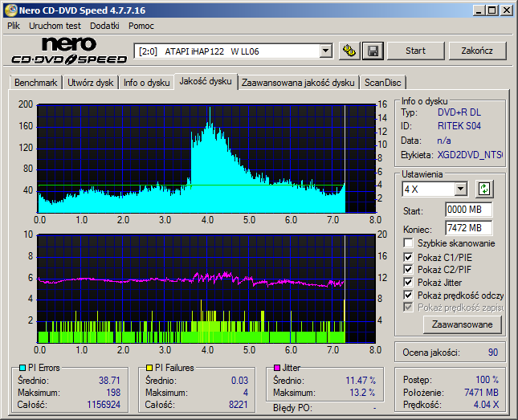Maximize the Nero CD-DVD Speed window

492,10
